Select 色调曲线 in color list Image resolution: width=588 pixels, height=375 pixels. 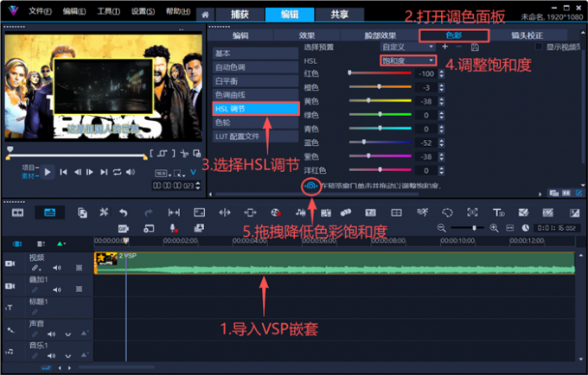pyautogui.click(x=255, y=95)
